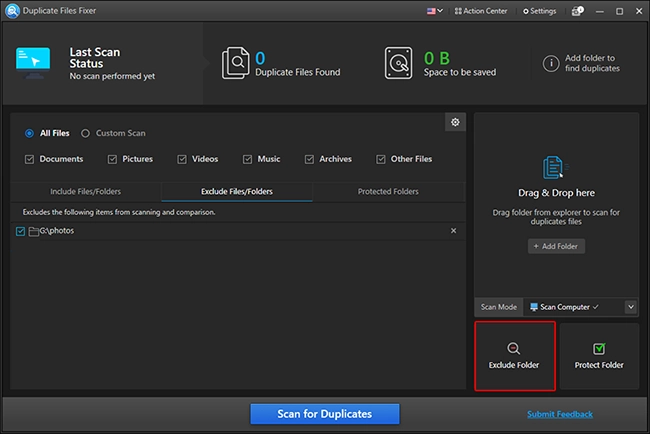Click the 'No scan performed yet' status text
The image size is (650, 434).
pyautogui.click(x=112, y=76)
